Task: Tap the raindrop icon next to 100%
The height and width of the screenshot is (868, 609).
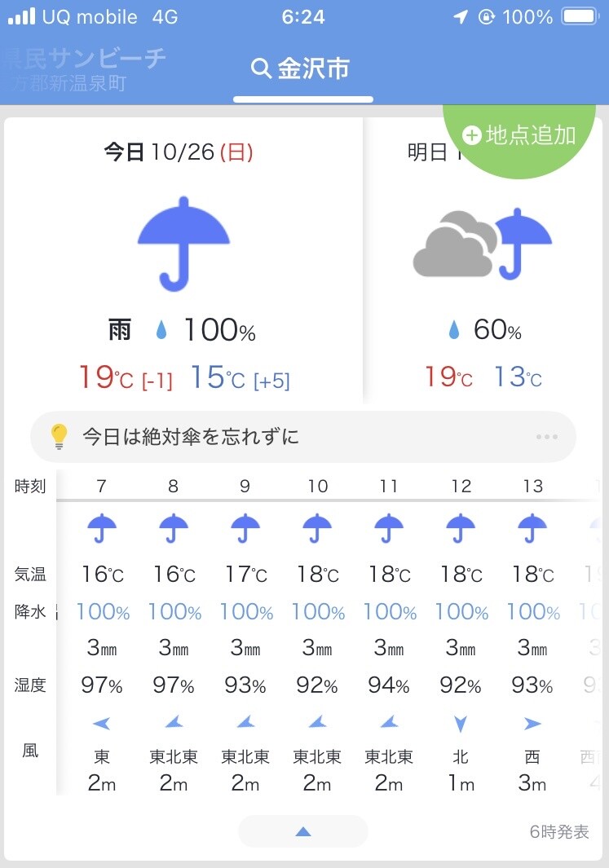Action: pyautogui.click(x=161, y=330)
